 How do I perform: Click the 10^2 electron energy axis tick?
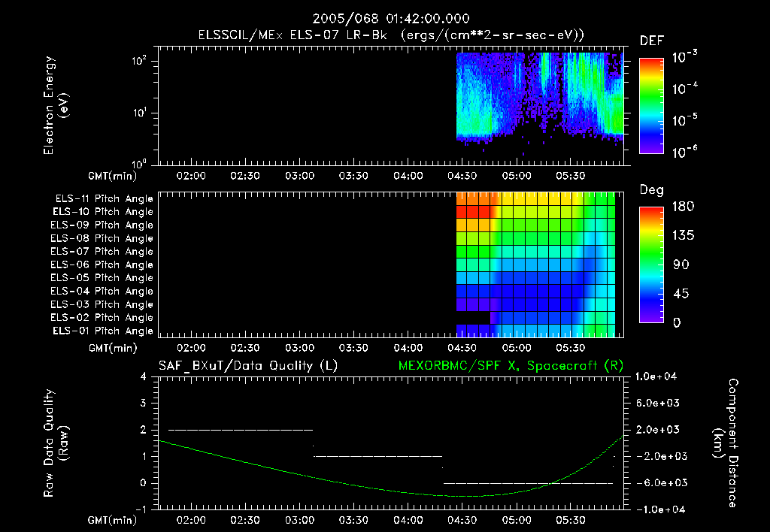(x=139, y=61)
